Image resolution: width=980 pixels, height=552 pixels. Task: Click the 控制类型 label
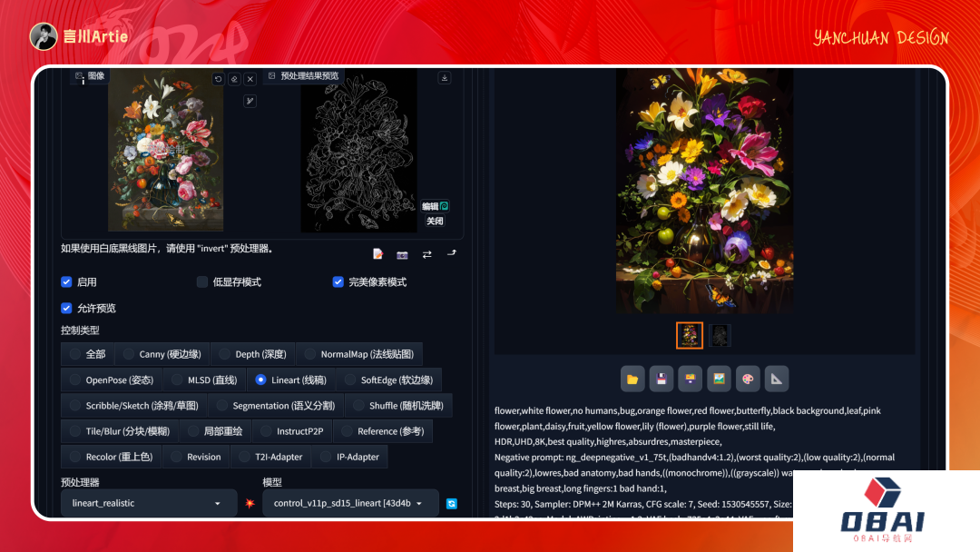(x=80, y=330)
